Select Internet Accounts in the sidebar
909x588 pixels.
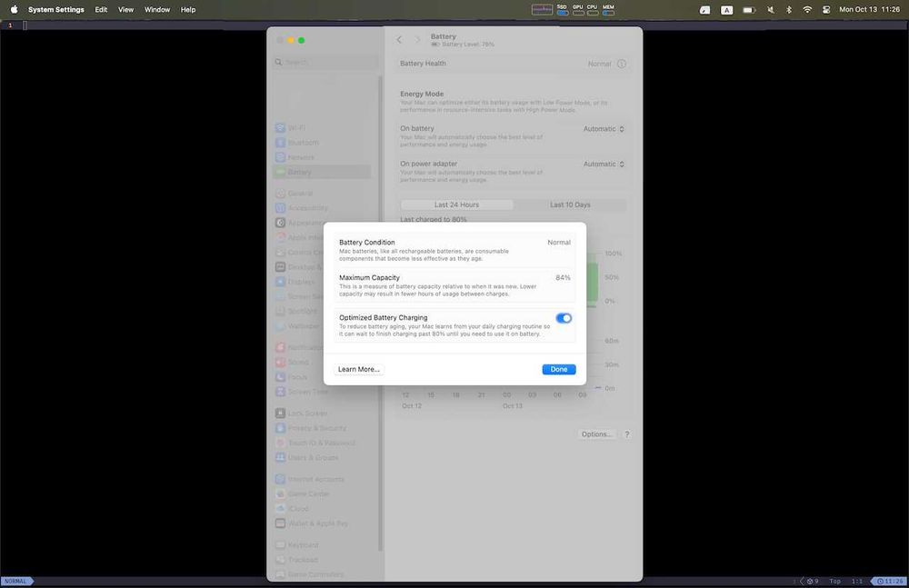click(321, 479)
